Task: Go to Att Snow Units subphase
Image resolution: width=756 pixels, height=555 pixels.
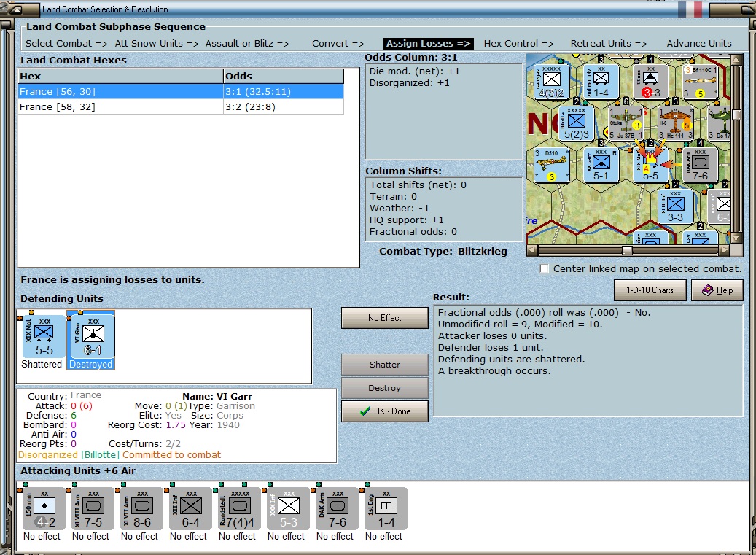Action: point(157,44)
